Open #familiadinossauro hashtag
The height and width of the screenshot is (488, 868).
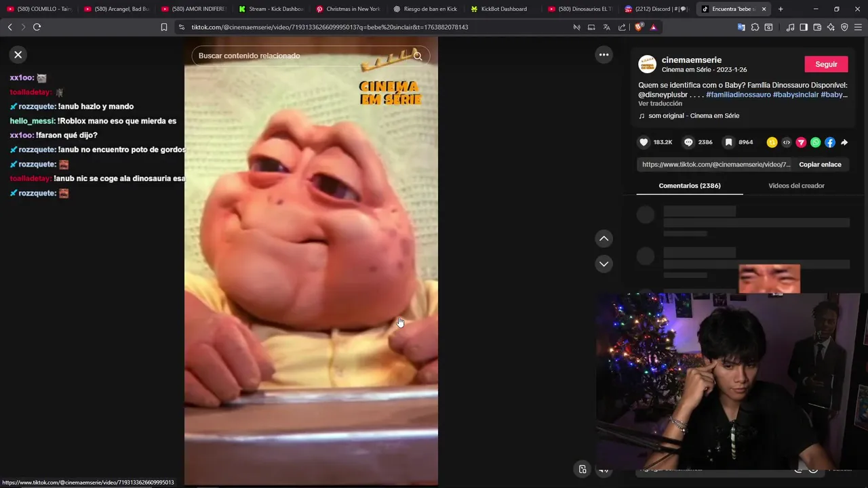[738, 95]
